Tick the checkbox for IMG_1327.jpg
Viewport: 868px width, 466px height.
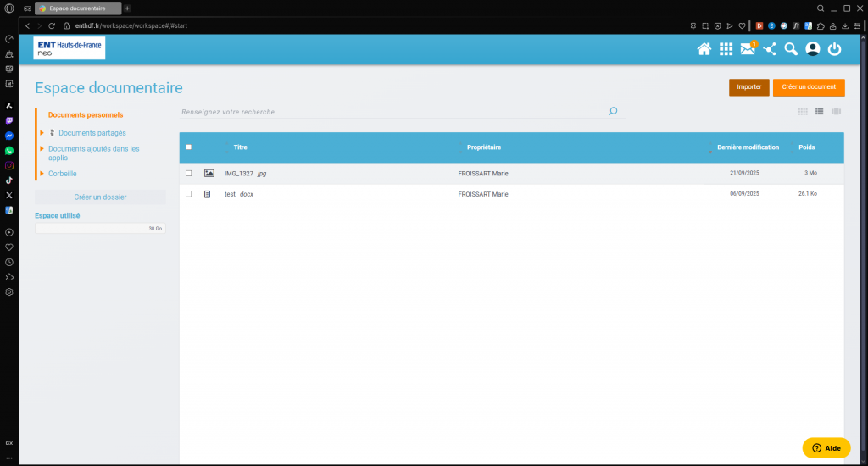(189, 173)
